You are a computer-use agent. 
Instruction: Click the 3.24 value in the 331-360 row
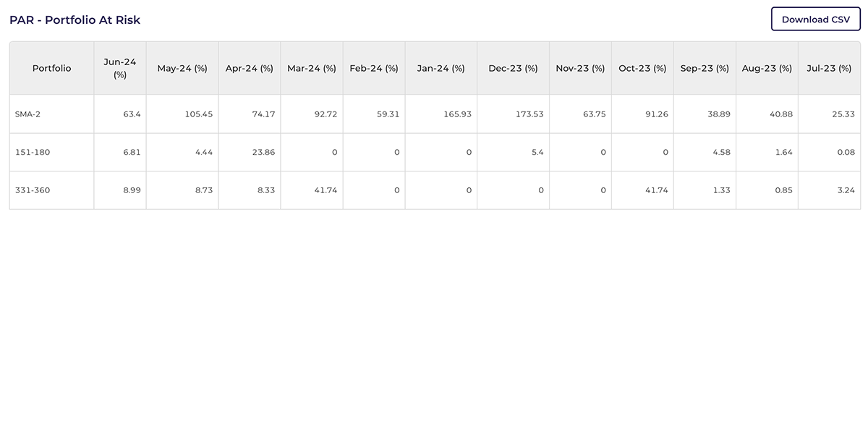pyautogui.click(x=845, y=190)
